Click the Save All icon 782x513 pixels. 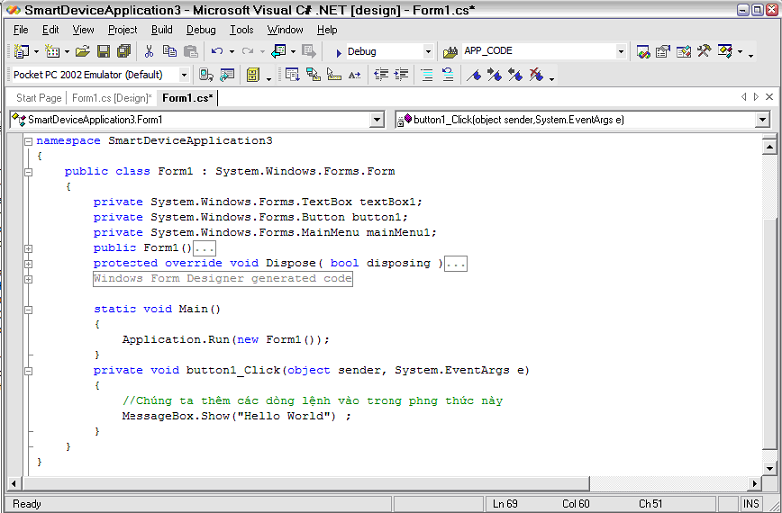pyautogui.click(x=122, y=51)
